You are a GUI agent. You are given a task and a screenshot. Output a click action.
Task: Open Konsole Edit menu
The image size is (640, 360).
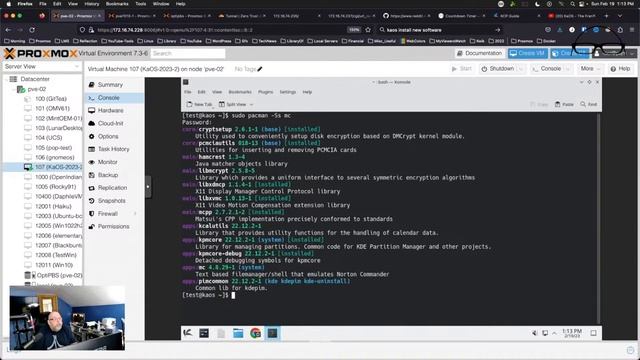click(202, 92)
